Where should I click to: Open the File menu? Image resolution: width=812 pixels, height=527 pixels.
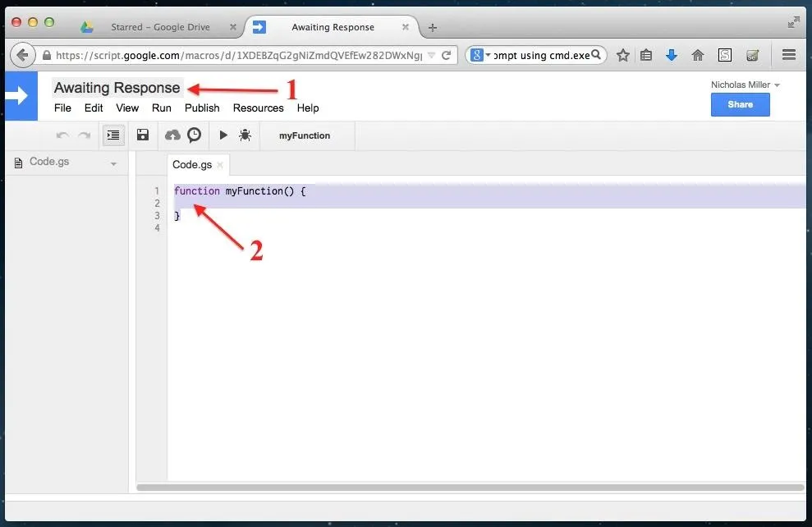coord(62,108)
